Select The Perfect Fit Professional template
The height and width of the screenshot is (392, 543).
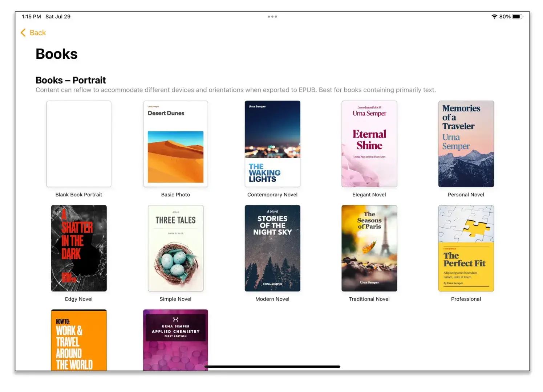click(x=466, y=248)
